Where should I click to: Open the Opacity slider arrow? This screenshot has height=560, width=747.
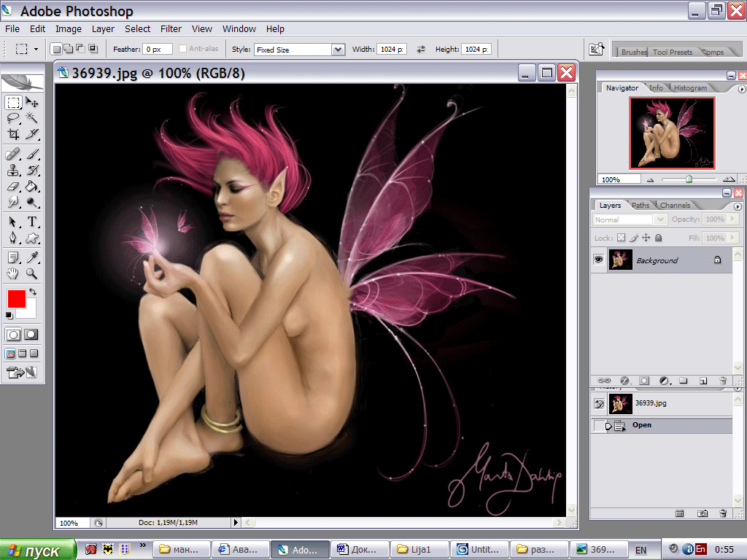point(732,219)
